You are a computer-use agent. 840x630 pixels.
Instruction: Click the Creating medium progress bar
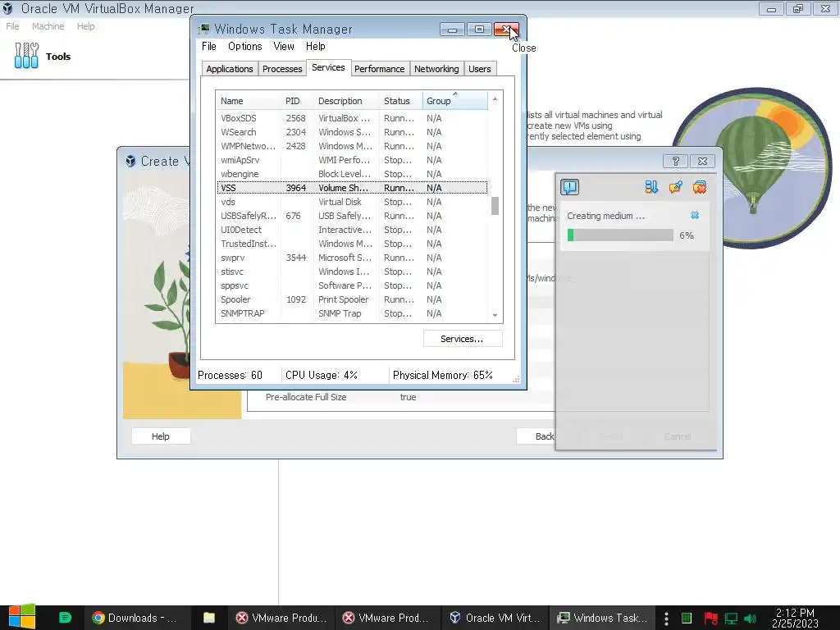pyautogui.click(x=620, y=235)
